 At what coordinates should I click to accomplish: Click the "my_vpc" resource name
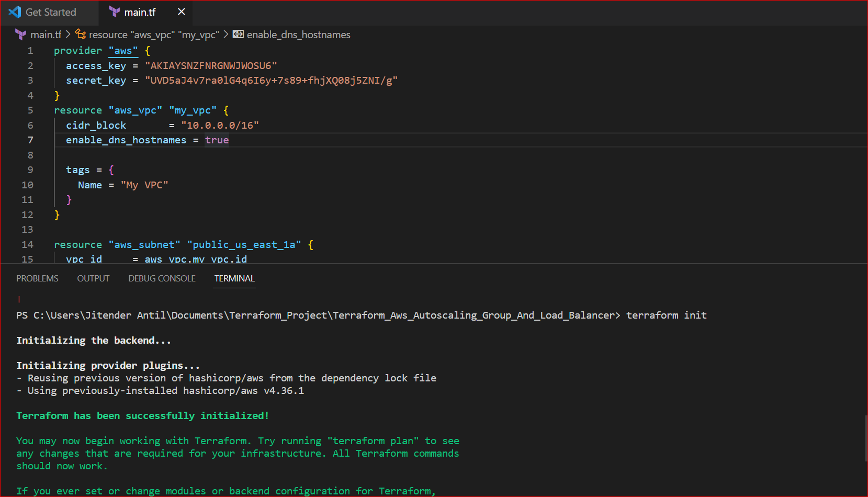193,110
